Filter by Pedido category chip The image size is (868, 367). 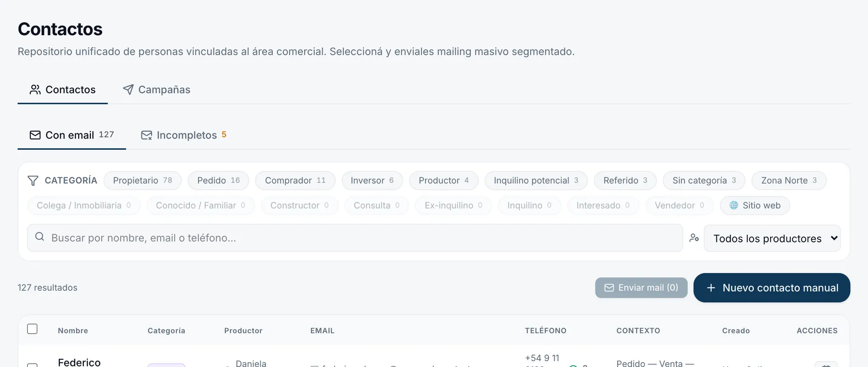218,181
